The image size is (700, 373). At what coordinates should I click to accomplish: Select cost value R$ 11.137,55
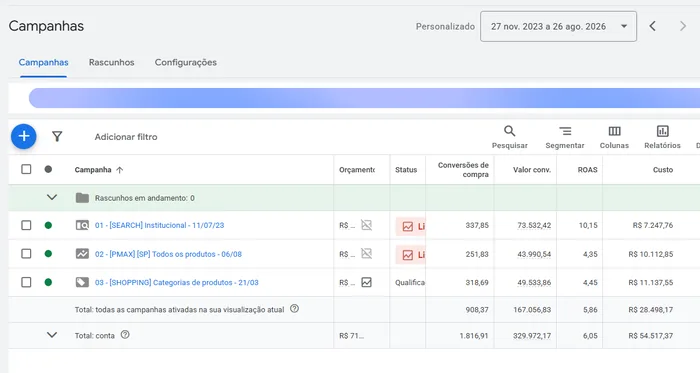650,282
